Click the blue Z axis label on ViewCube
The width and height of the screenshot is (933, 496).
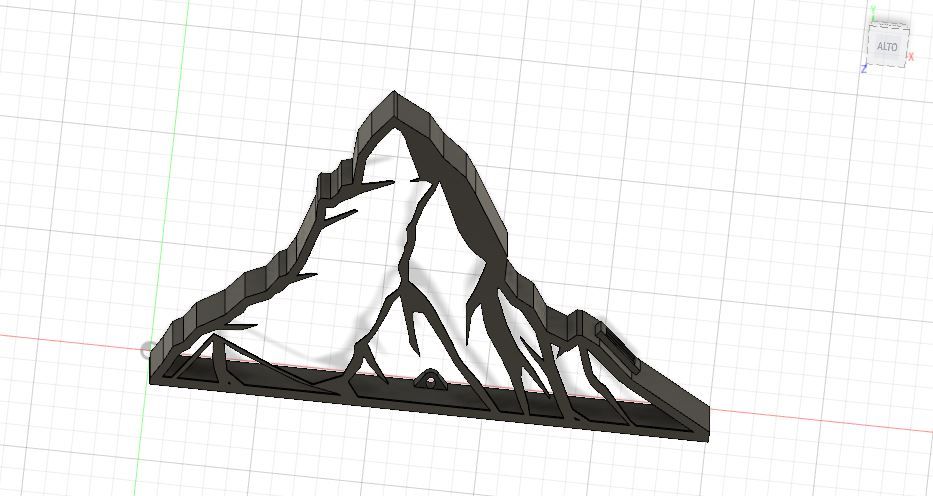click(x=864, y=69)
